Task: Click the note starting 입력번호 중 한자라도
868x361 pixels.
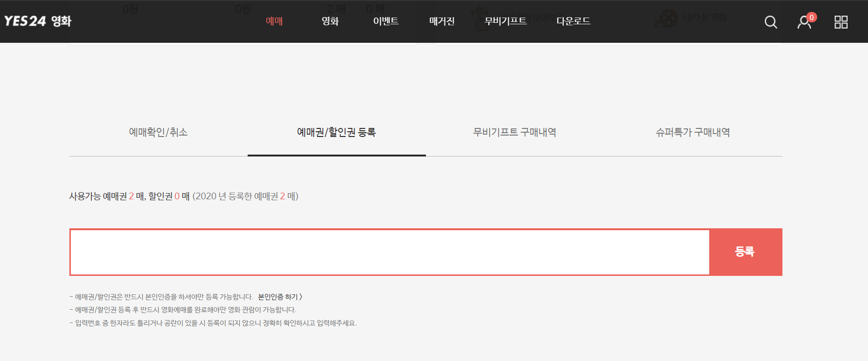Action: pyautogui.click(x=213, y=323)
